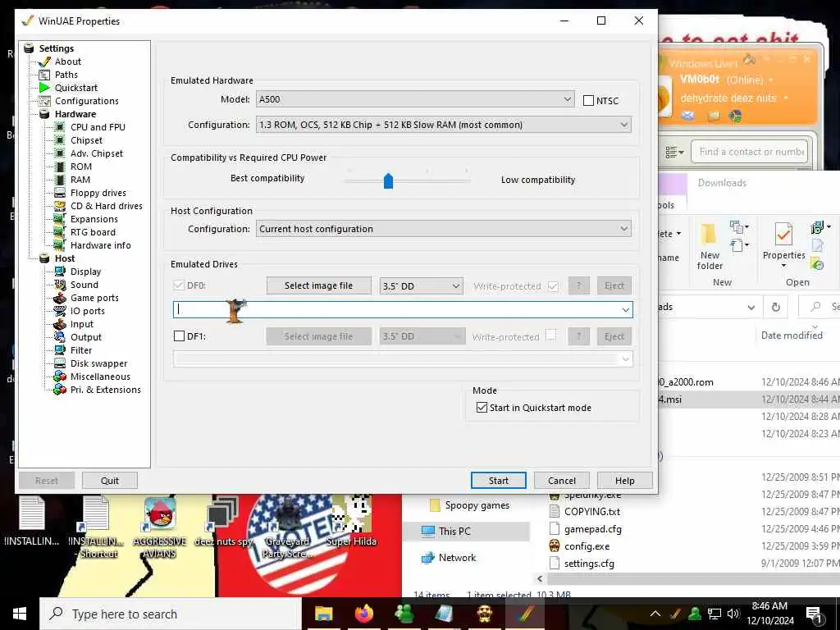Uncheck Start in Quickstart mode
The image size is (840, 630).
(x=482, y=408)
